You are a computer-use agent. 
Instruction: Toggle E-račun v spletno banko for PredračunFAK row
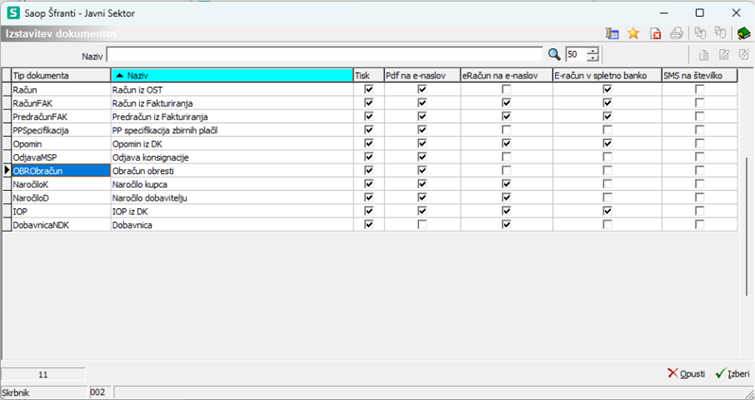pyautogui.click(x=607, y=116)
